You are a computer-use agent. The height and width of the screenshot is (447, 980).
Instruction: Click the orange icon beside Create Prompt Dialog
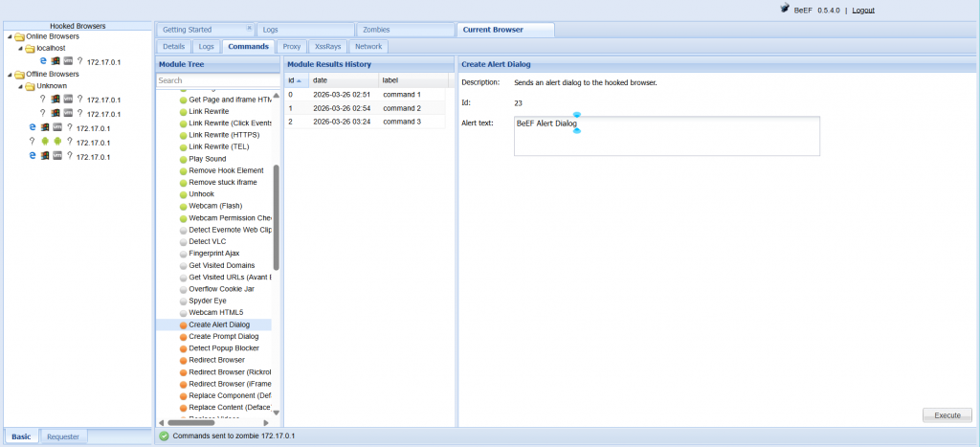[x=183, y=337]
